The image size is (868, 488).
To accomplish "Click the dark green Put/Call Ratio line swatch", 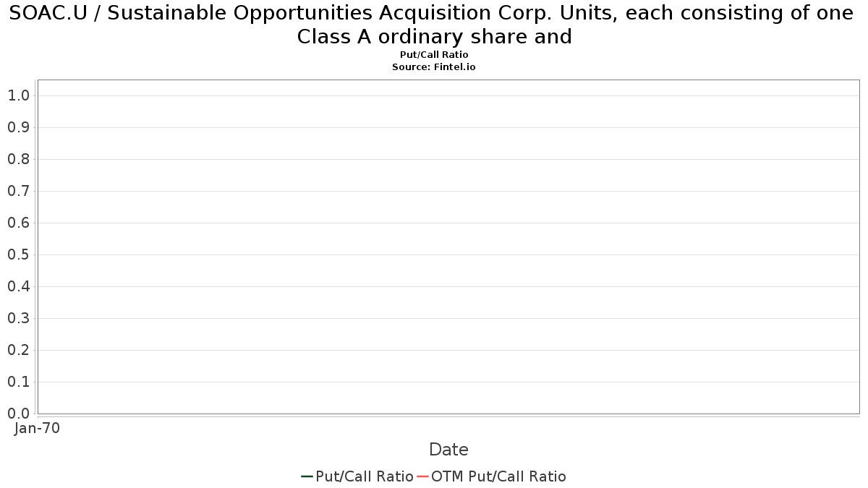I will (x=307, y=476).
